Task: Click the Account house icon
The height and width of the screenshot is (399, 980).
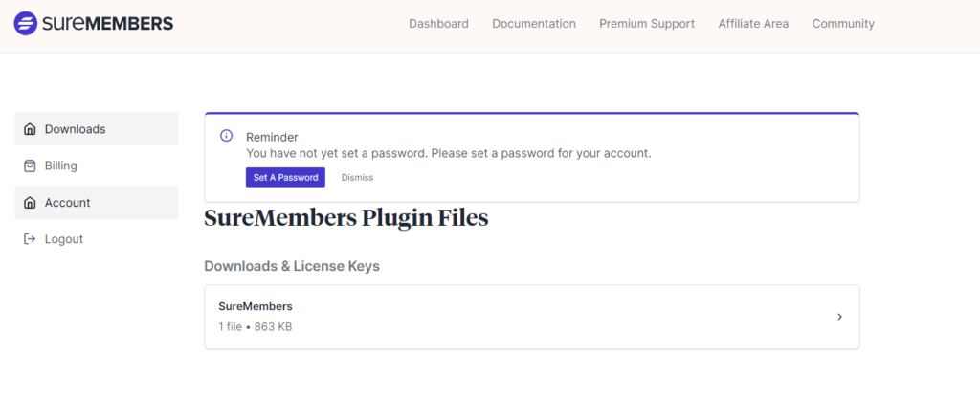Action: tap(30, 202)
